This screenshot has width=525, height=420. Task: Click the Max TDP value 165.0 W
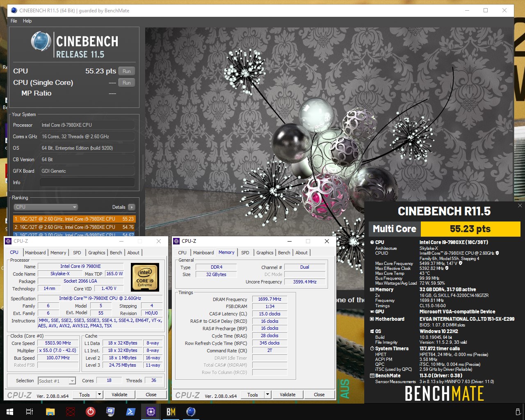point(114,274)
